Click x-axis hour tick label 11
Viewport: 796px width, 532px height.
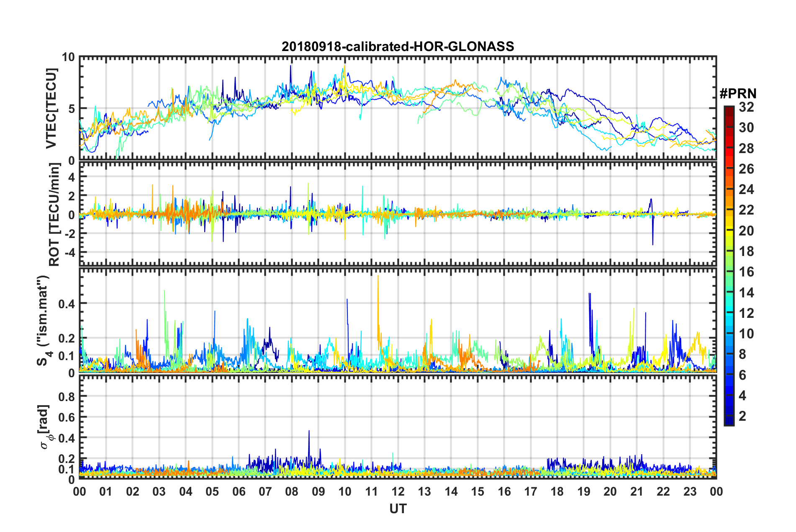coord(372,491)
